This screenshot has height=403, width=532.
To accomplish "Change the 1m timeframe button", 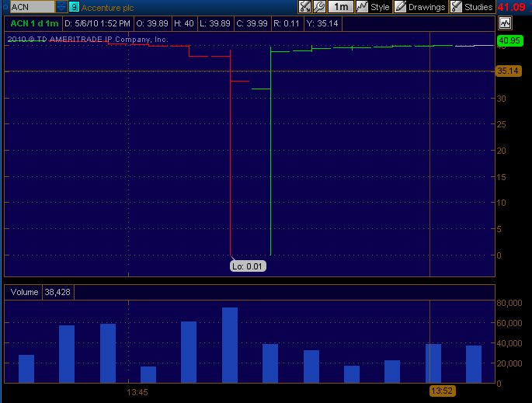I will (x=341, y=7).
